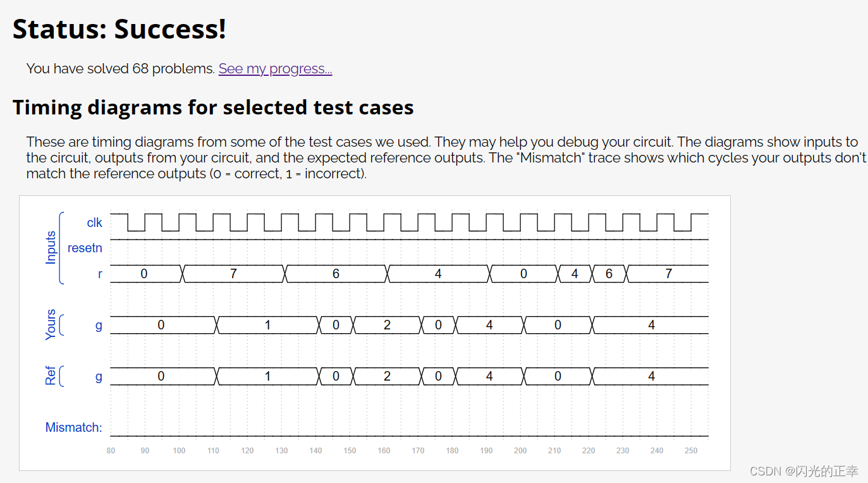Click the Yours group bracket
Image resolution: width=868 pixels, height=483 pixels.
tap(61, 326)
